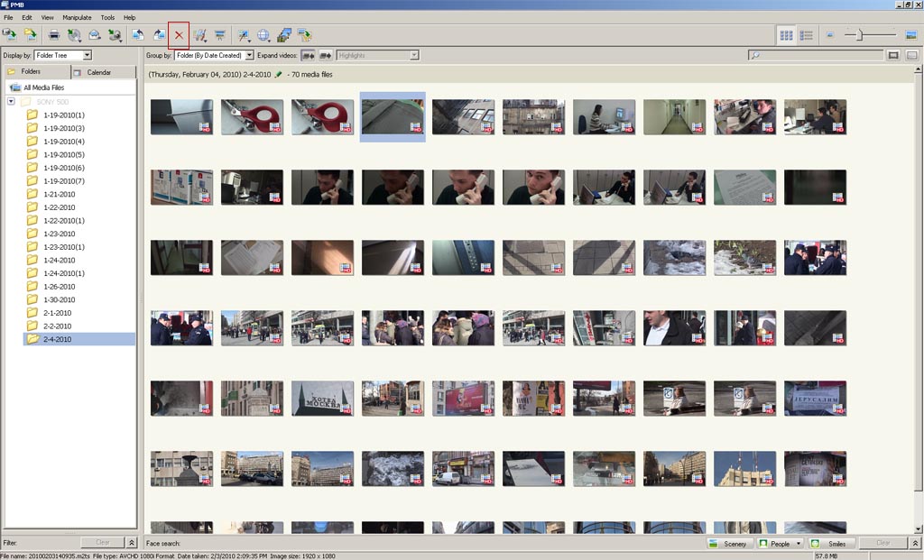Open the People dropdown arrow
The image size is (924, 560).
[799, 544]
